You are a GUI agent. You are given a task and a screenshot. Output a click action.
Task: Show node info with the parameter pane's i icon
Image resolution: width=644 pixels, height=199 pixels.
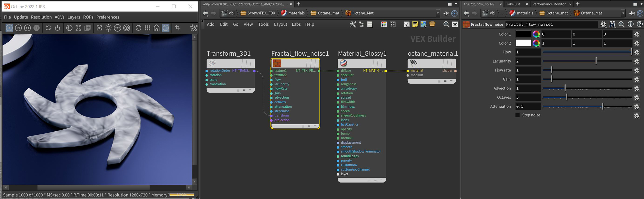tap(631, 24)
